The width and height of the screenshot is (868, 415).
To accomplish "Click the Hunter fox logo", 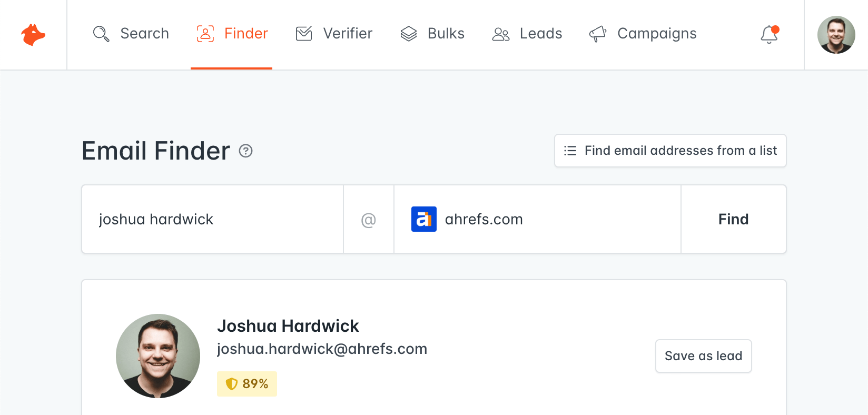I will (x=33, y=35).
